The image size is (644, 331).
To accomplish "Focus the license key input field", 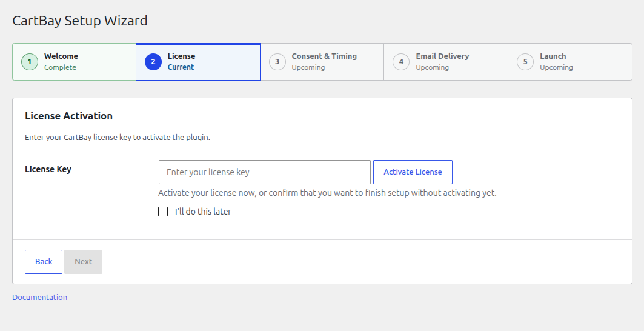I will [265, 172].
